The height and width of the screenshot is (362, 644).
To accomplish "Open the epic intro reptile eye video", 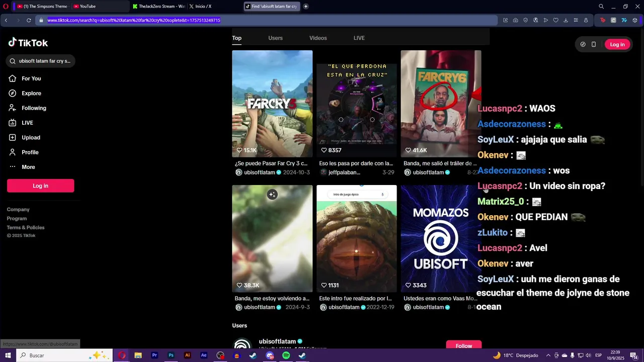I will (357, 238).
